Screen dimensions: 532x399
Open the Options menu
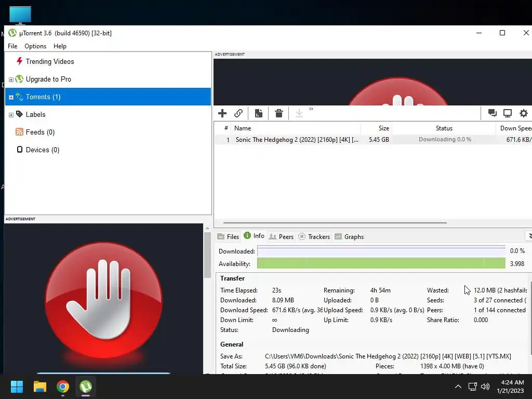click(x=35, y=46)
